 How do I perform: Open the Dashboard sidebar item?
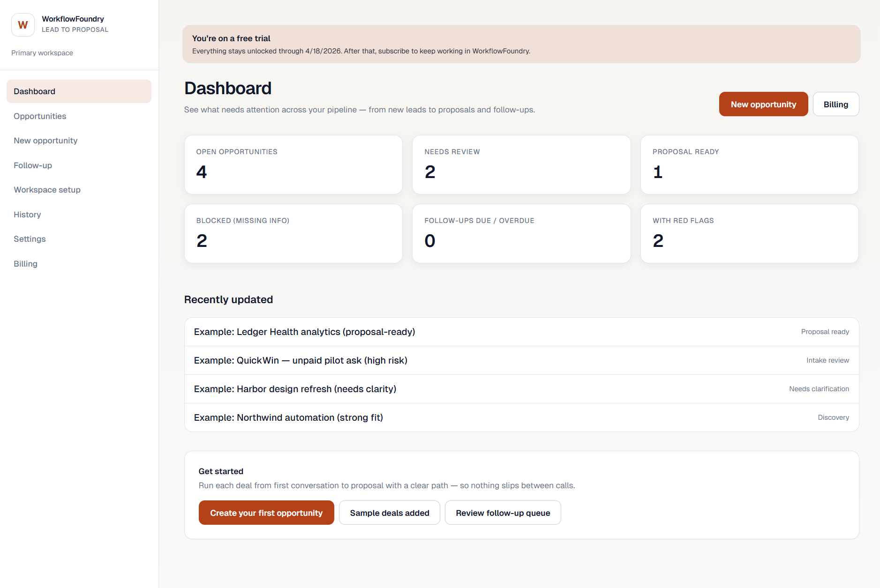(x=34, y=91)
